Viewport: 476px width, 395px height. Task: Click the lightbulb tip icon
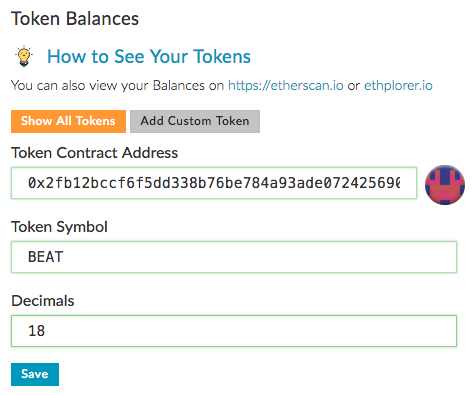pyautogui.click(x=24, y=56)
